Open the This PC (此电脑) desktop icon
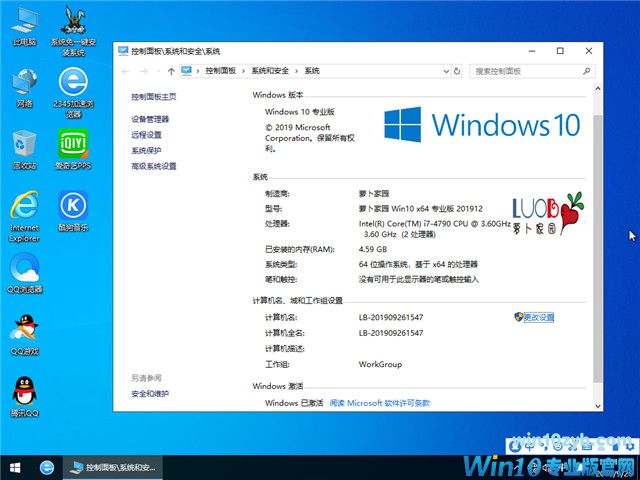This screenshot has height=480, width=640. click(x=24, y=26)
